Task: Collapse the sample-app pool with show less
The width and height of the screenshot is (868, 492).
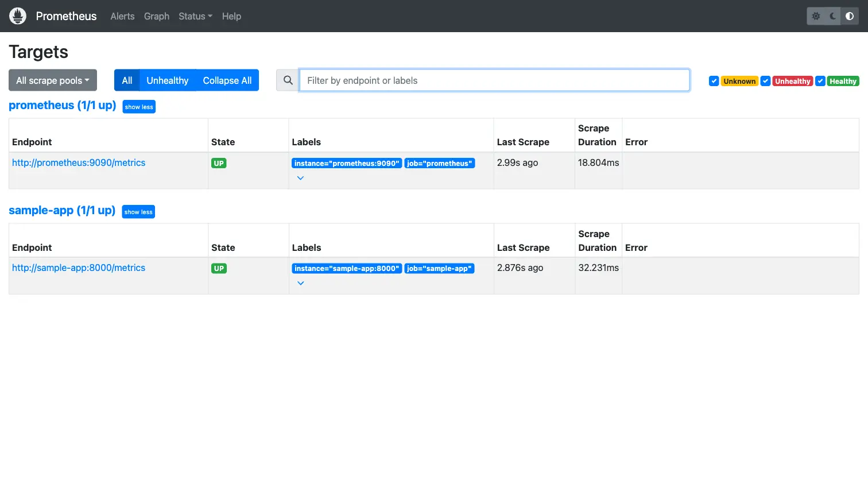Action: click(138, 212)
